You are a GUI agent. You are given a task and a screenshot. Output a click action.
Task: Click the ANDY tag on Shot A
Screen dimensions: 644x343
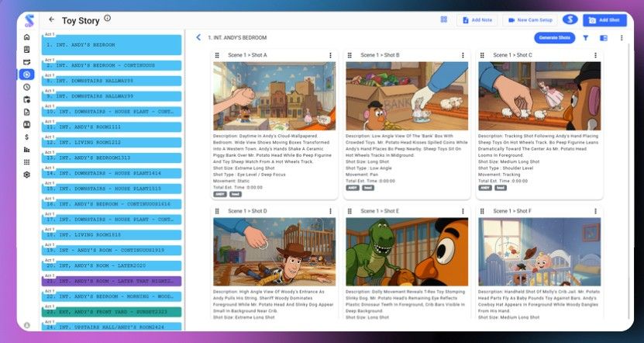coord(219,194)
